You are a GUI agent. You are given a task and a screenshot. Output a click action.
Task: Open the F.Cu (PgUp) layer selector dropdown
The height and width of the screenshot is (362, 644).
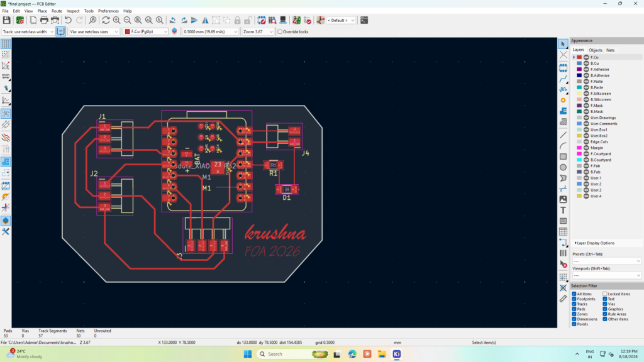pos(146,31)
